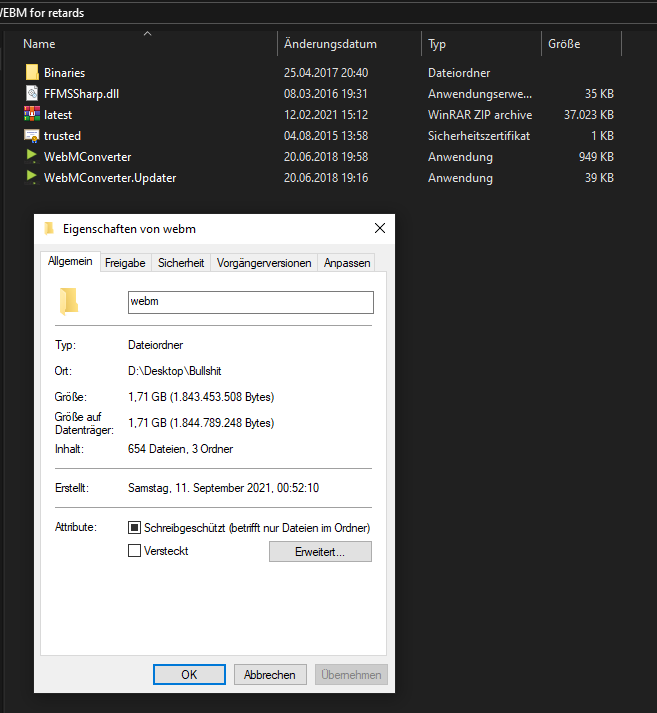Switch to the Anpassen tab
Screen dimensions: 657x713
[x=347, y=263]
